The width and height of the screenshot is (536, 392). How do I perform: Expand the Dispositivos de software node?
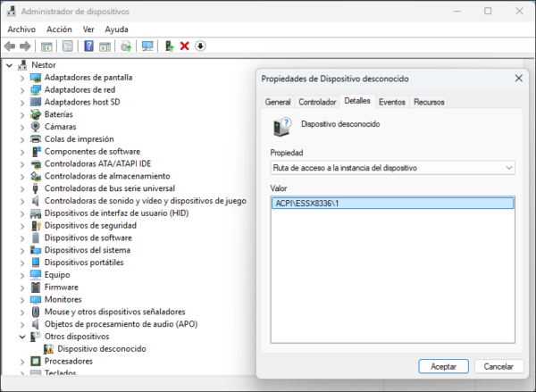pos(22,238)
